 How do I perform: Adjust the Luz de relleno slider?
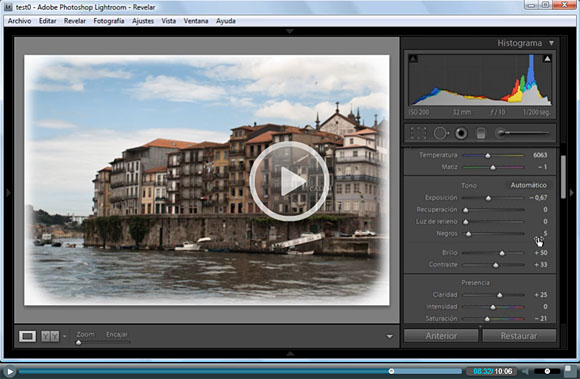pos(466,222)
